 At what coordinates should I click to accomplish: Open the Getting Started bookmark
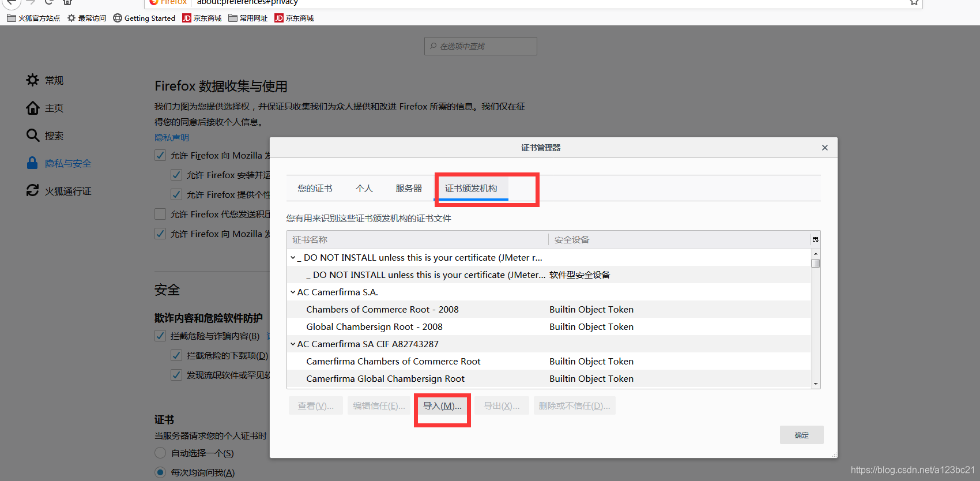(x=144, y=18)
